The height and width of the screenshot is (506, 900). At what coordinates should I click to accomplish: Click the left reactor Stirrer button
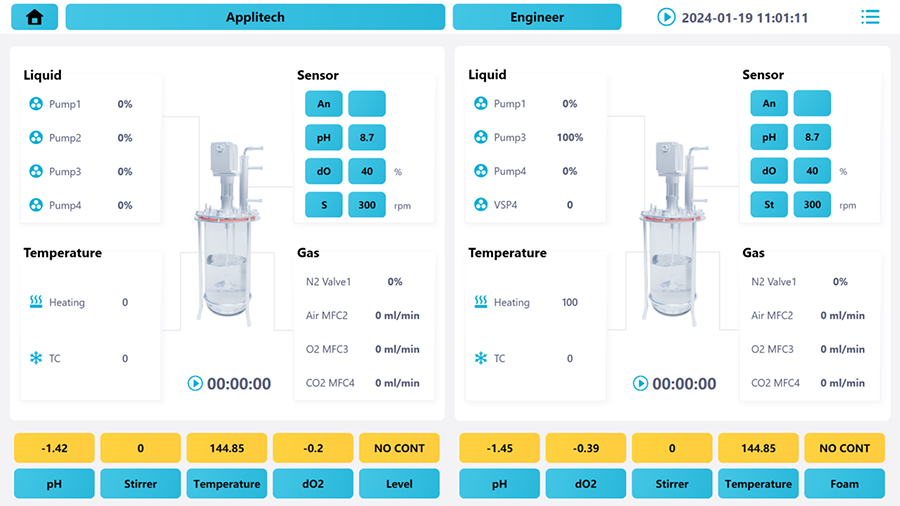point(141,484)
